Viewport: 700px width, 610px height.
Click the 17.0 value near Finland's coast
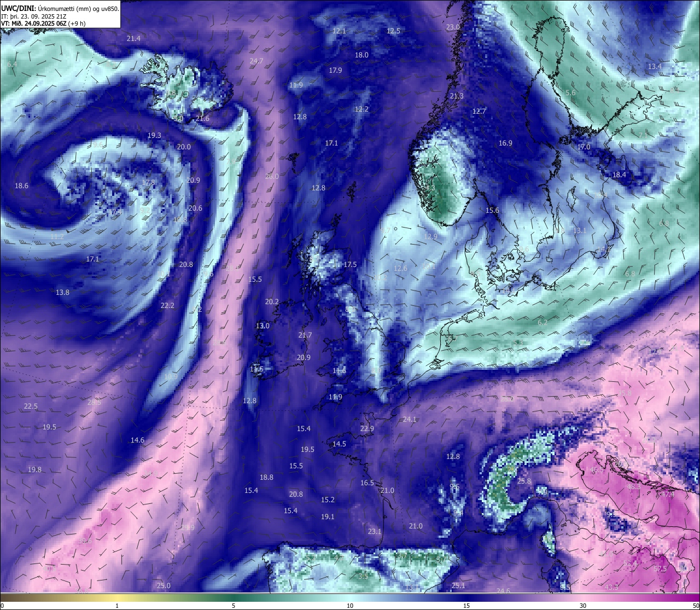click(x=584, y=147)
